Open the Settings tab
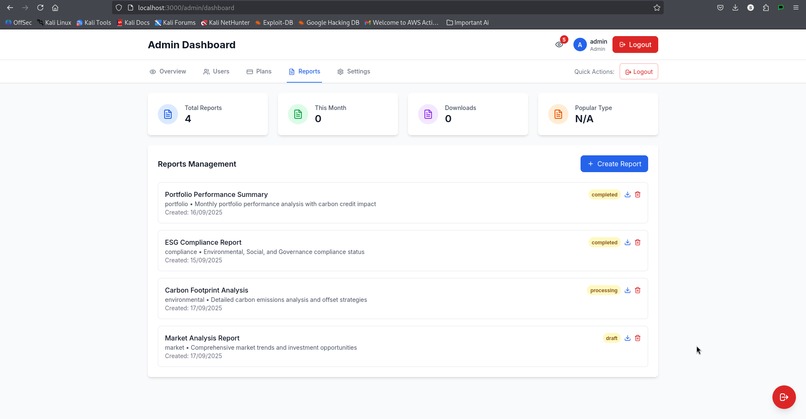The height and width of the screenshot is (419, 806). (354, 71)
